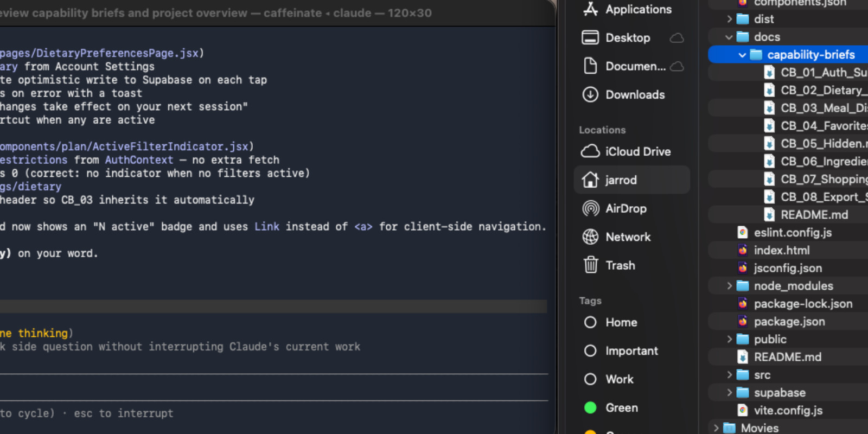Open AirDrop in the sidebar
This screenshot has width=868, height=434.
[x=614, y=208]
